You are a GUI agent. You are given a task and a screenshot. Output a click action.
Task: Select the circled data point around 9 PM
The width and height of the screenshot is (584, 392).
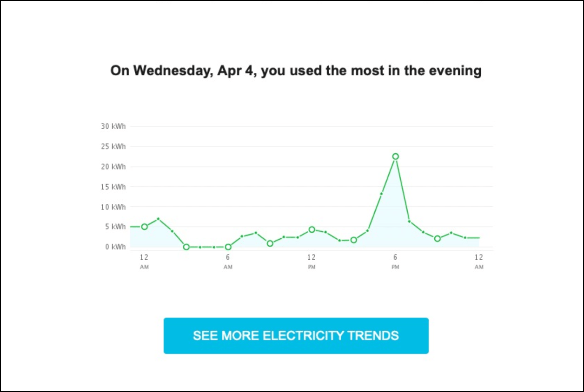pyautogui.click(x=437, y=239)
